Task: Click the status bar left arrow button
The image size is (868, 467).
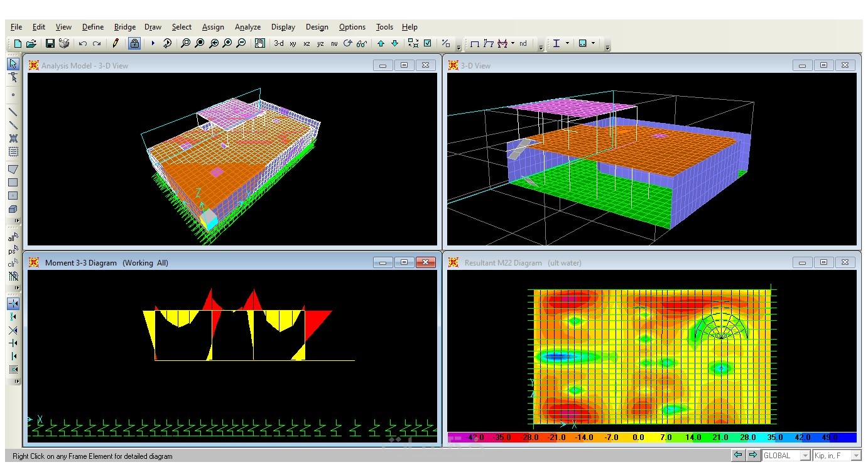Action: (x=738, y=455)
